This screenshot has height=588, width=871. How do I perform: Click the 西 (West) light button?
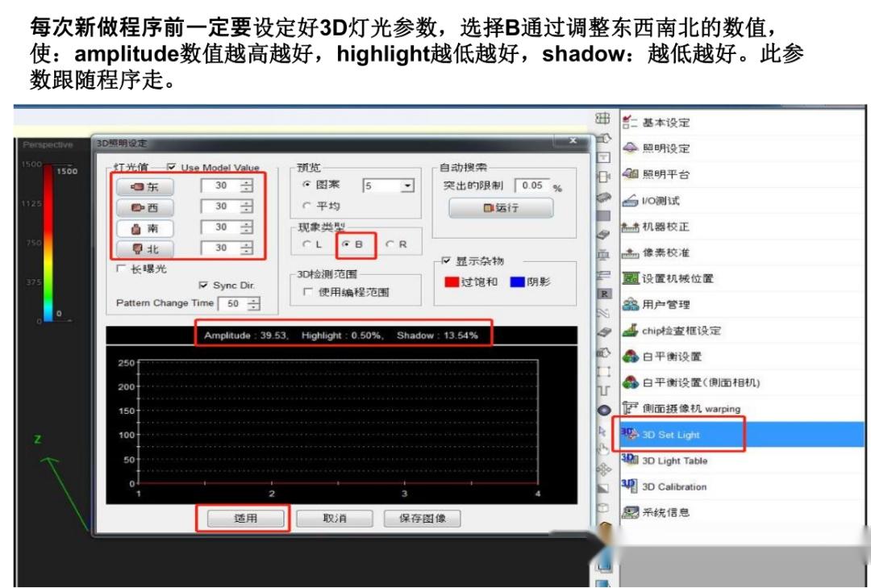[x=145, y=207]
